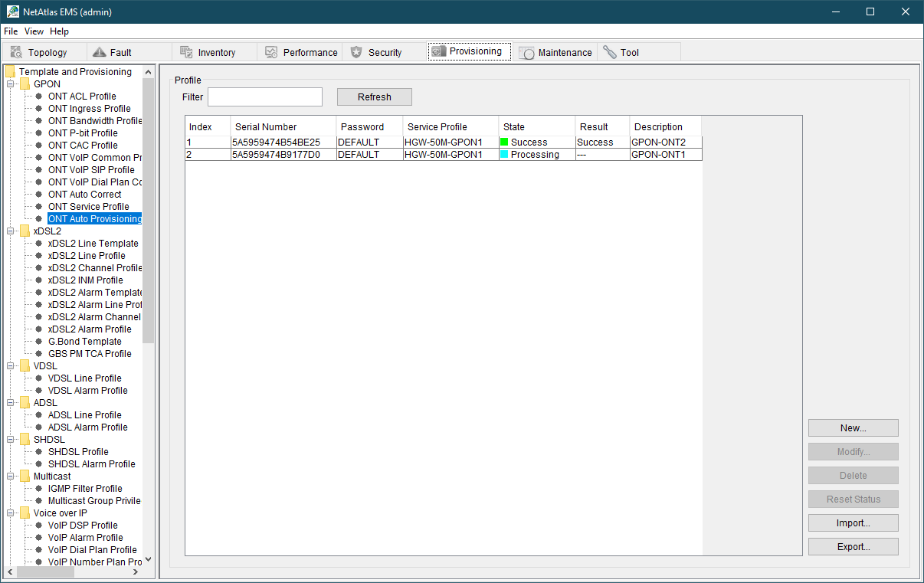This screenshot has width=924, height=583.
Task: Click the Inventory tab icon
Action: (x=186, y=52)
